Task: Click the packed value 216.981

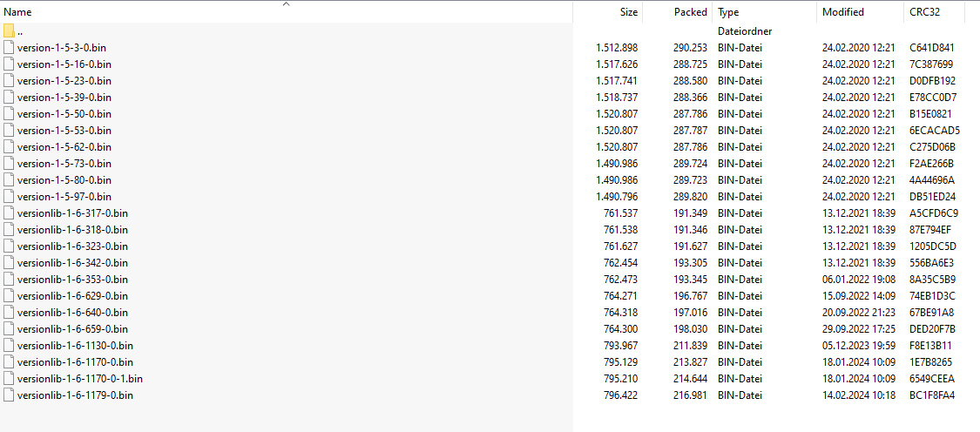Action: pos(690,395)
